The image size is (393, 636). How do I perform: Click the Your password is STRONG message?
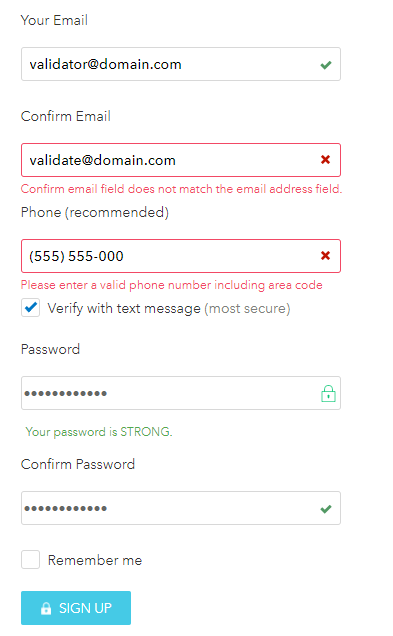click(x=99, y=432)
